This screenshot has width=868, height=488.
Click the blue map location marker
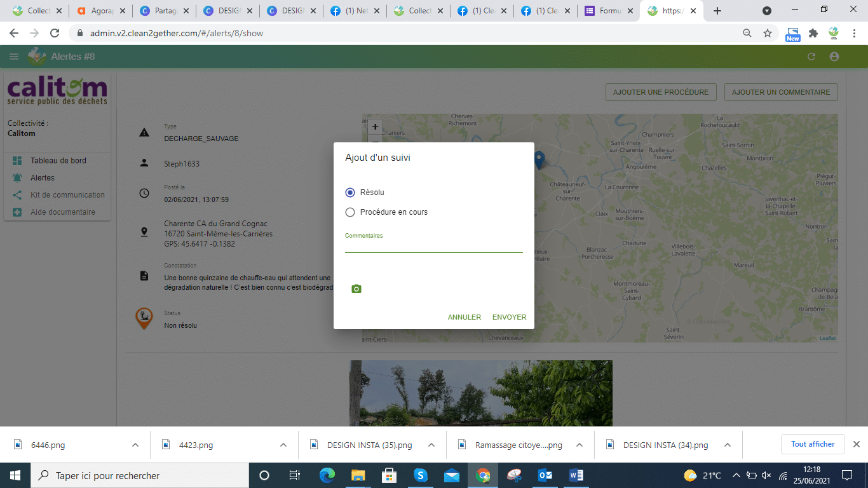coord(539,159)
